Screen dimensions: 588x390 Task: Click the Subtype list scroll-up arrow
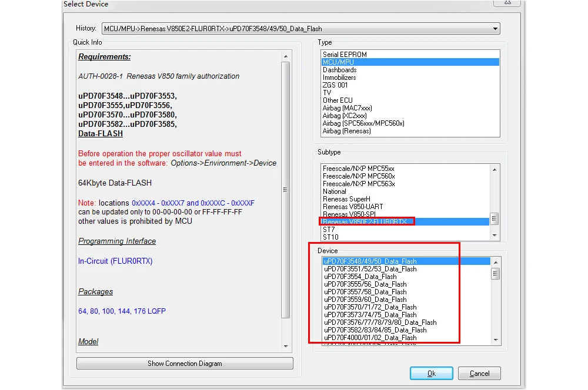tap(495, 170)
